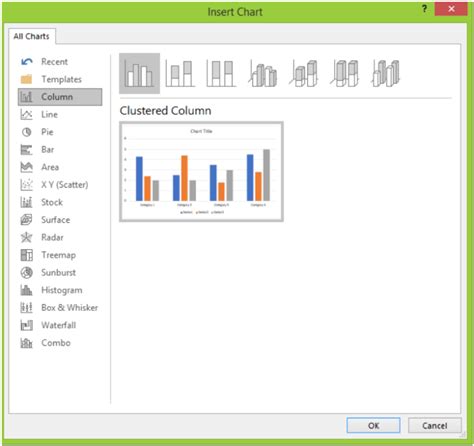Click the Line chart category icon
This screenshot has width=474, height=446.
coord(27,114)
